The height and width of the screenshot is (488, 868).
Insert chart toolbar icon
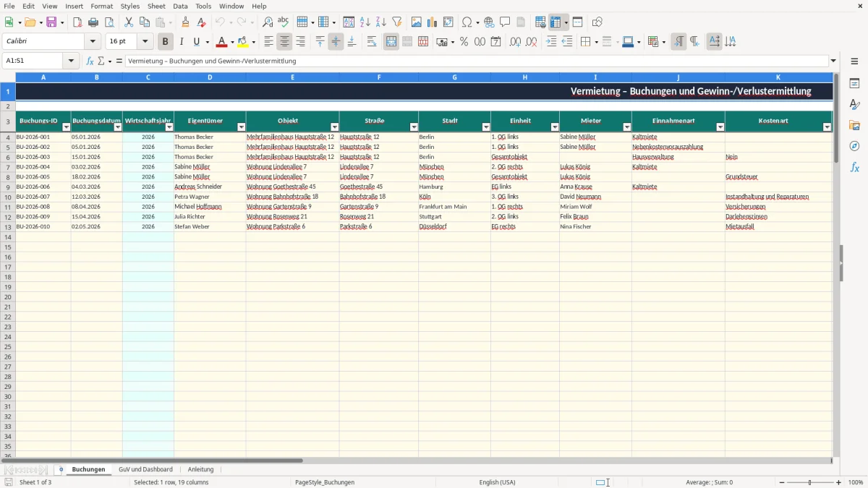[433, 22]
